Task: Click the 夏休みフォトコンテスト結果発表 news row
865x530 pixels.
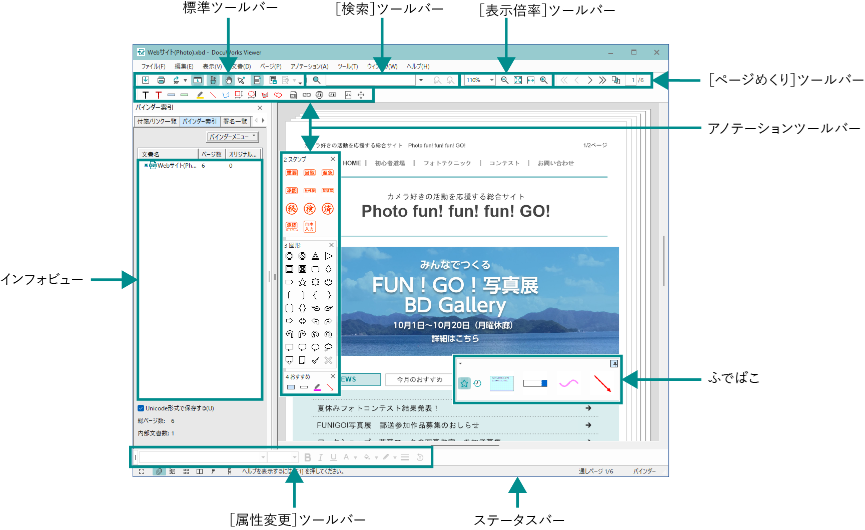Action: tap(455, 408)
